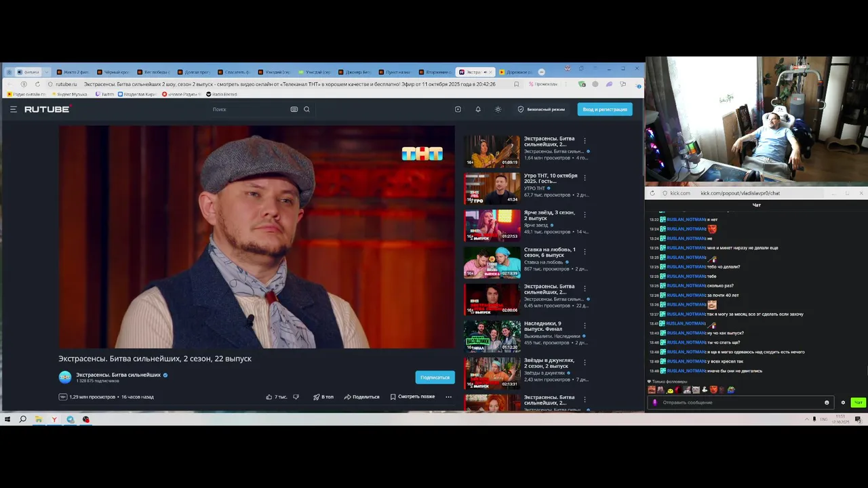Viewport: 868px width, 488px height.
Task: Open chat settings gear icon
Action: (x=843, y=403)
